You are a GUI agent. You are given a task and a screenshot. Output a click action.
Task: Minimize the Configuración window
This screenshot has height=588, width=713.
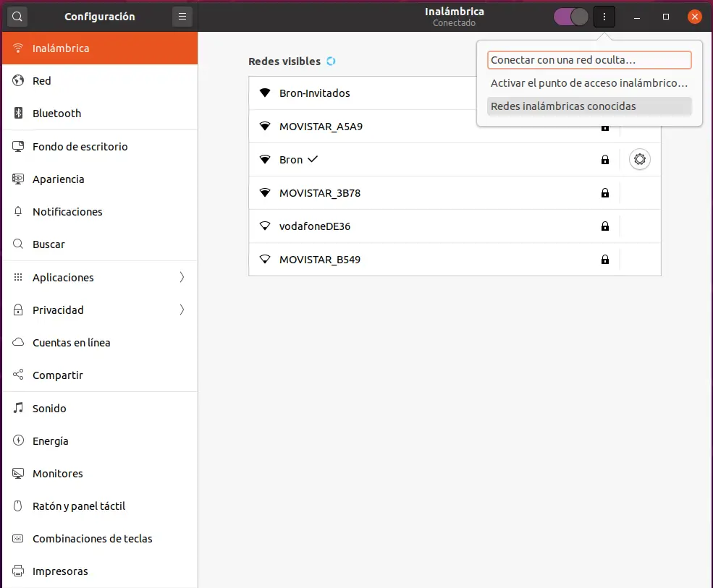(x=637, y=17)
